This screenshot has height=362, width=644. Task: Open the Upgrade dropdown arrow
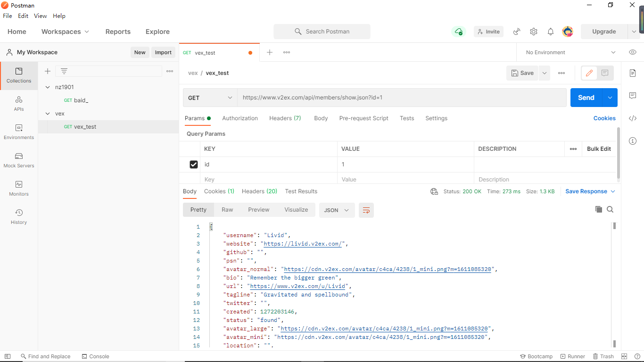(x=634, y=32)
